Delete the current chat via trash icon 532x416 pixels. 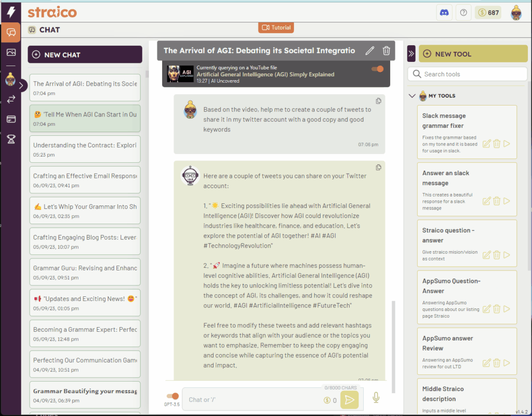[x=386, y=50]
